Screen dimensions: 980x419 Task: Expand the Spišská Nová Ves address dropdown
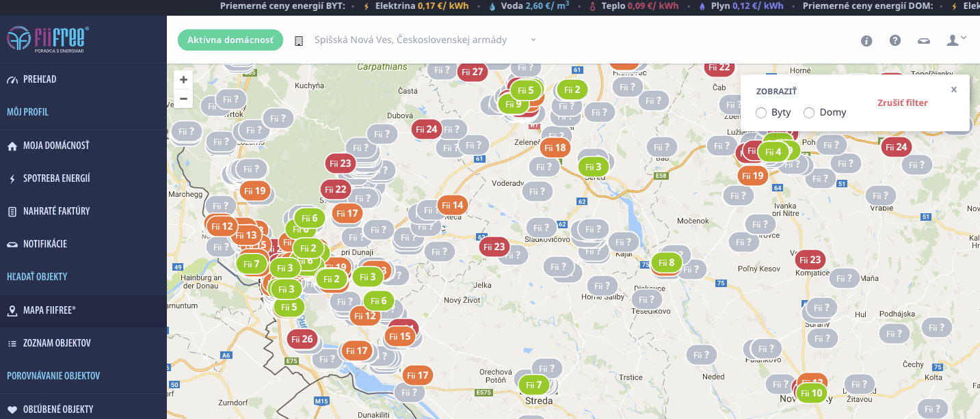point(533,40)
